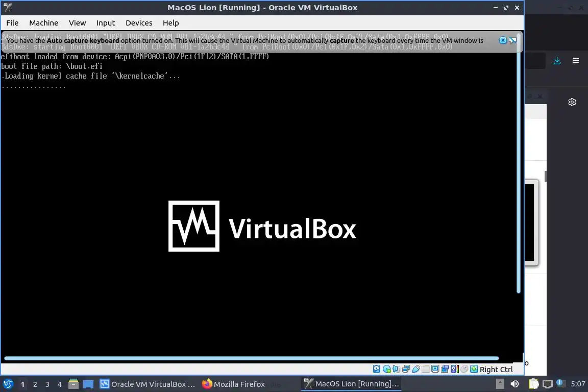588x392 pixels.
Task: Click the volume speaker tray icon
Action: click(x=515, y=384)
